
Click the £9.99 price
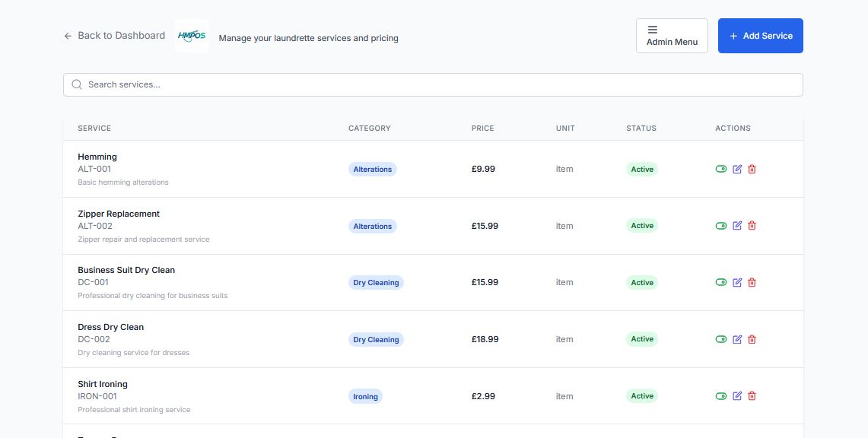click(x=483, y=170)
